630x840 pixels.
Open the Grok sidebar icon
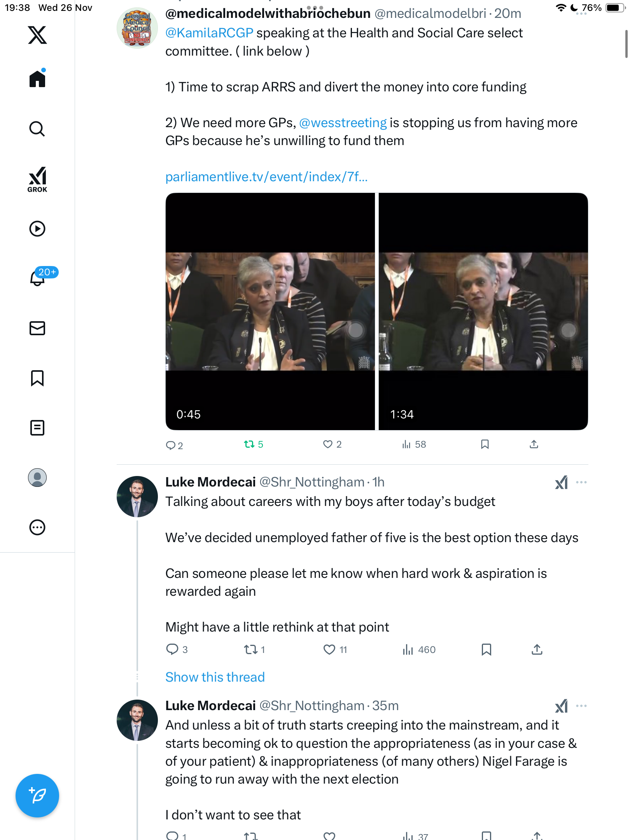[37, 179]
